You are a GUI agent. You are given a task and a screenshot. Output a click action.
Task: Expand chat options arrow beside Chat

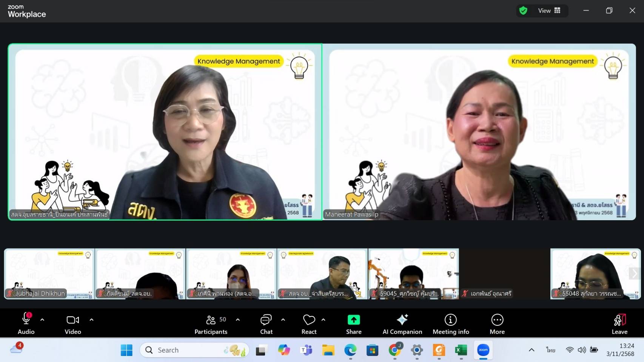tap(283, 320)
